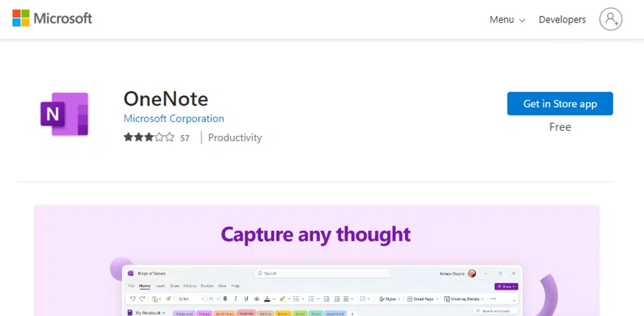This screenshot has width=644, height=316.
Task: Click the add section plus in preview
Action: 352,313
